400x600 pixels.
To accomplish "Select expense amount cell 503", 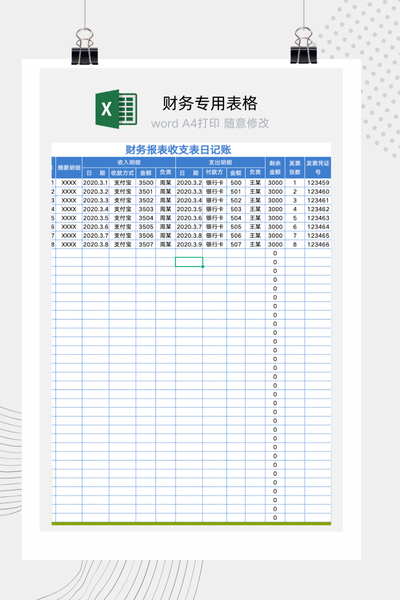I will click(x=236, y=209).
